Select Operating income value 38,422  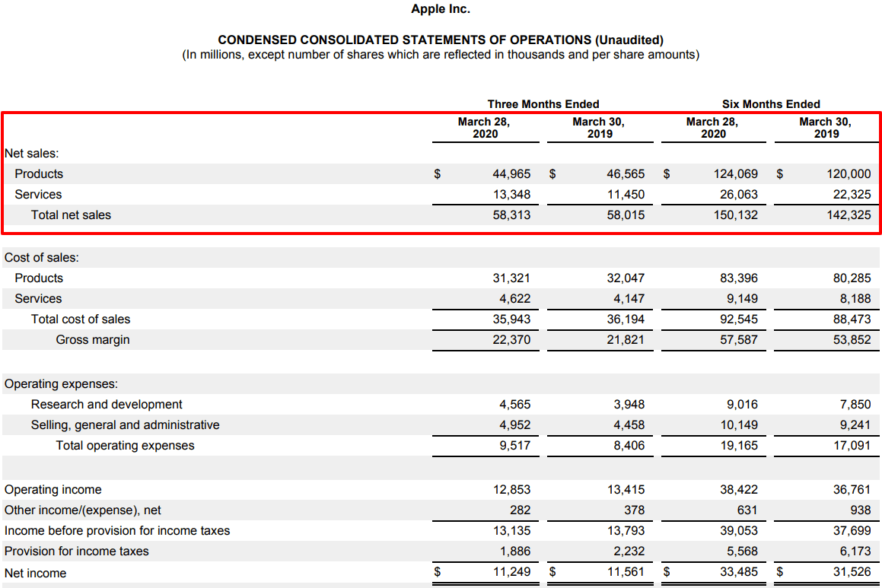[739, 490]
